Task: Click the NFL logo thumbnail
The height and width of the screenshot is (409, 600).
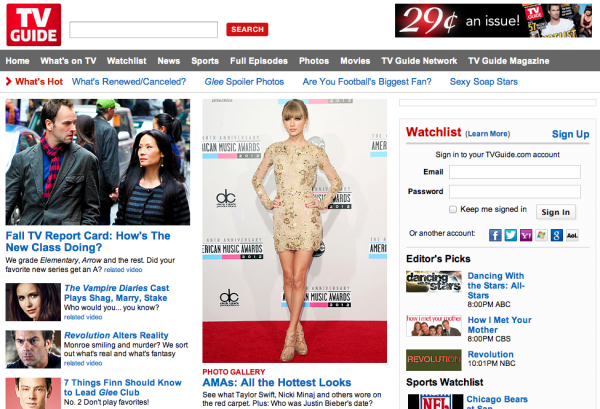Action: (x=435, y=401)
